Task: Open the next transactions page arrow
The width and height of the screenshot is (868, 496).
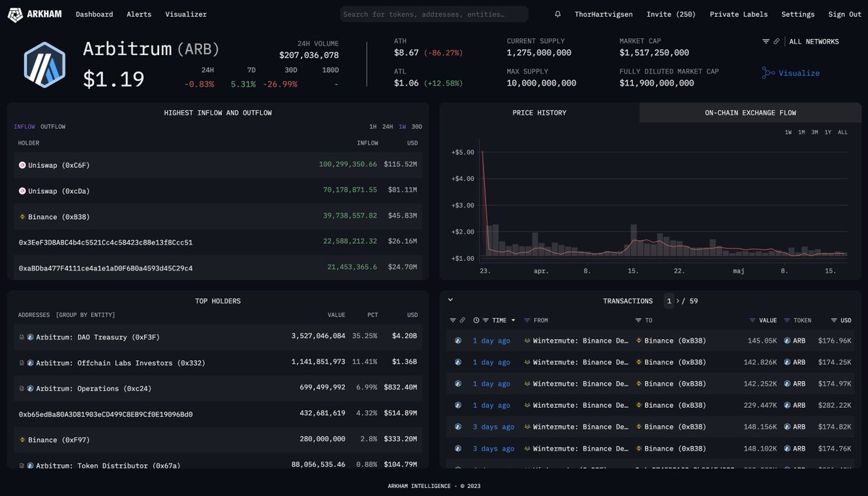Action: 678,301
